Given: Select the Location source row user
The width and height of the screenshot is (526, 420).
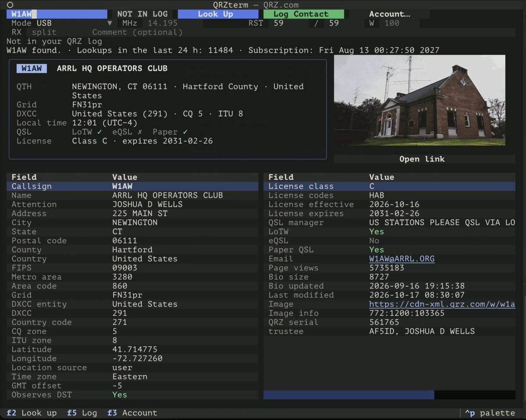Looking at the screenshot, I should 132,367.
